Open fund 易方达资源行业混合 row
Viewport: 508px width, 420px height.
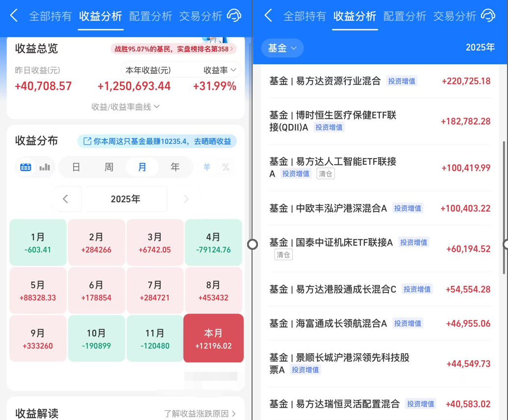click(380, 81)
